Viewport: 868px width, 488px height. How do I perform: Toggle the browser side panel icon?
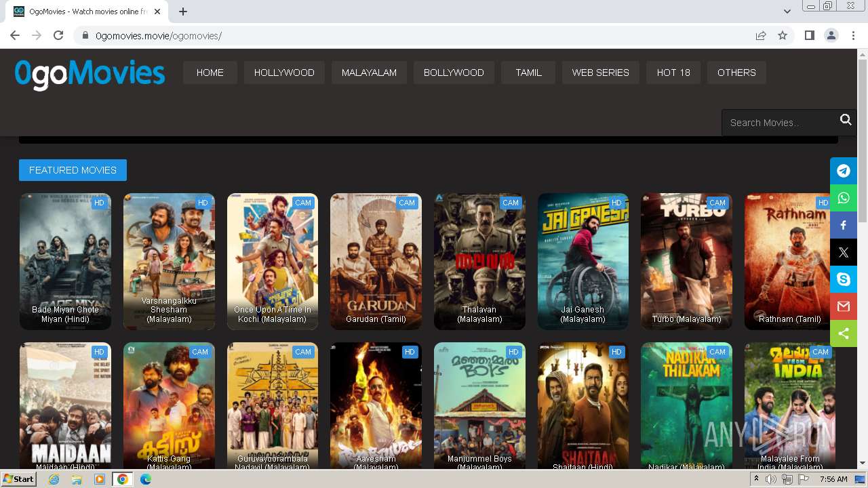pyautogui.click(x=809, y=35)
